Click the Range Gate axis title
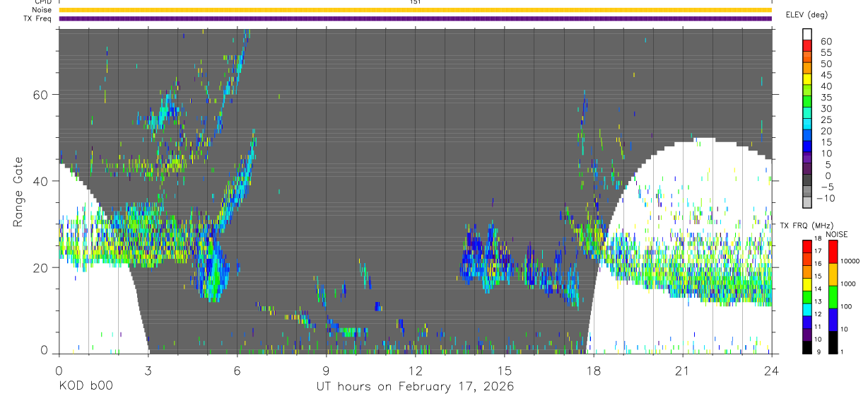The width and height of the screenshot is (868, 401). (18, 192)
